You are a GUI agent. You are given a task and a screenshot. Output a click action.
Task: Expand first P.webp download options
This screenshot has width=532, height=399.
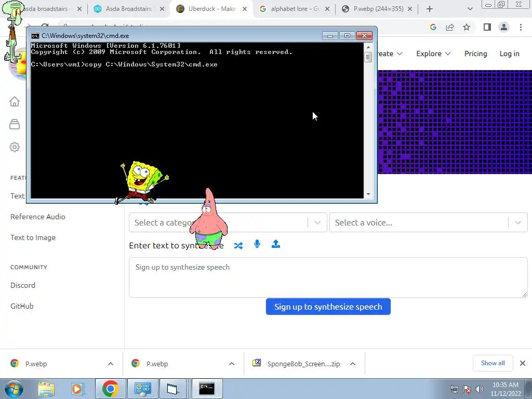111,364
